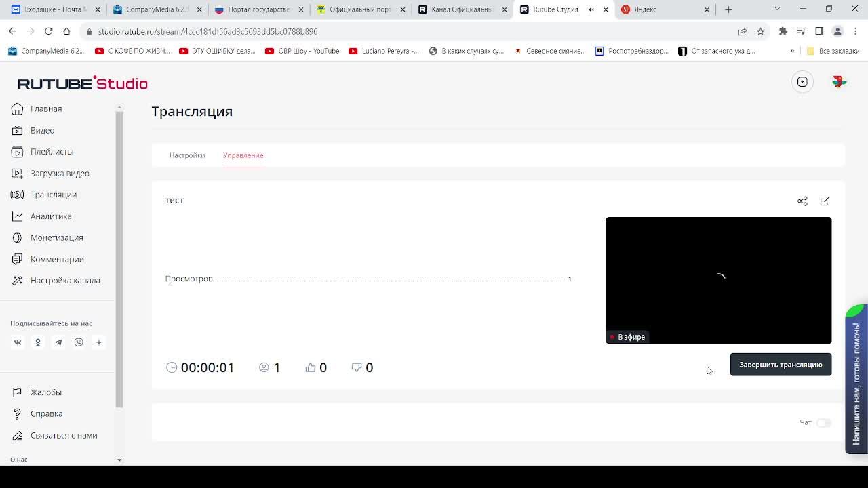Mute the Rutube Студия tab audio icon
868x488 pixels.
tap(591, 9)
